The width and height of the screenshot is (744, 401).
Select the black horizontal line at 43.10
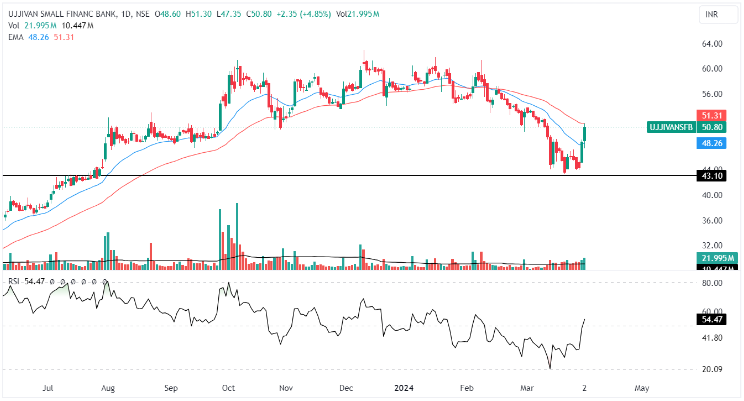300,176
